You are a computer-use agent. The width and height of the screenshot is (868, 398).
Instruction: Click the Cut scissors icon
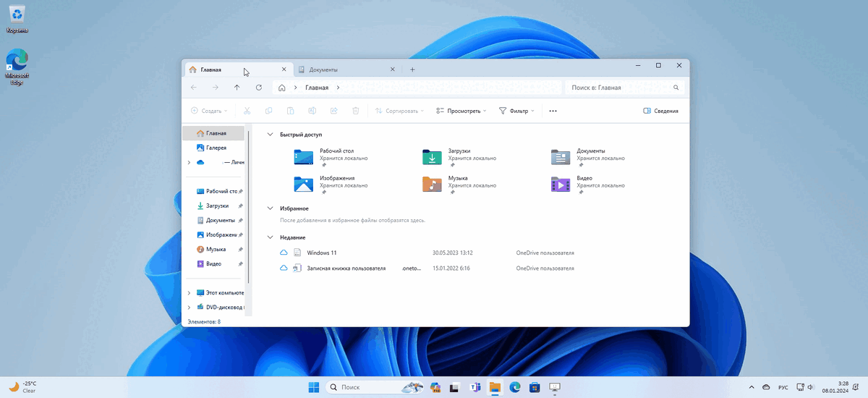coord(247,111)
